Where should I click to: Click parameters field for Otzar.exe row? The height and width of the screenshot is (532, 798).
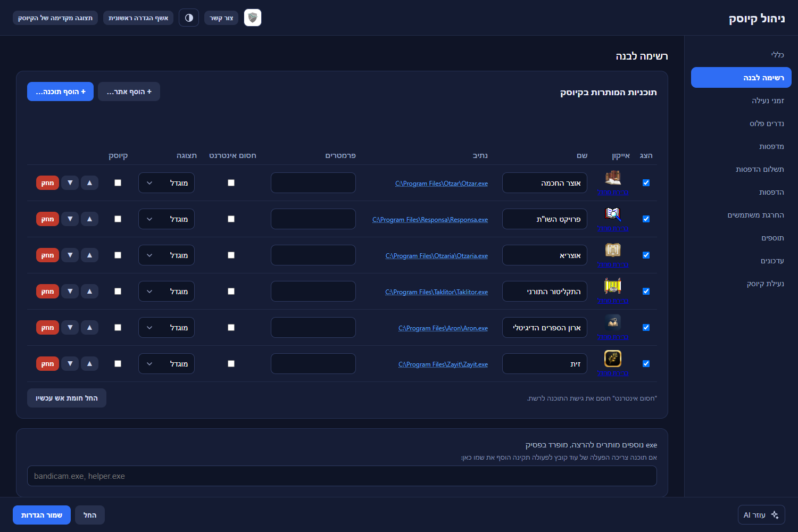(313, 183)
